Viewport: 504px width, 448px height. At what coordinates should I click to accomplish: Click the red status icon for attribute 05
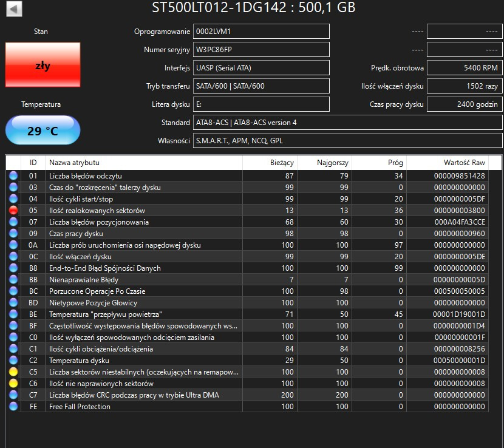pyautogui.click(x=13, y=210)
